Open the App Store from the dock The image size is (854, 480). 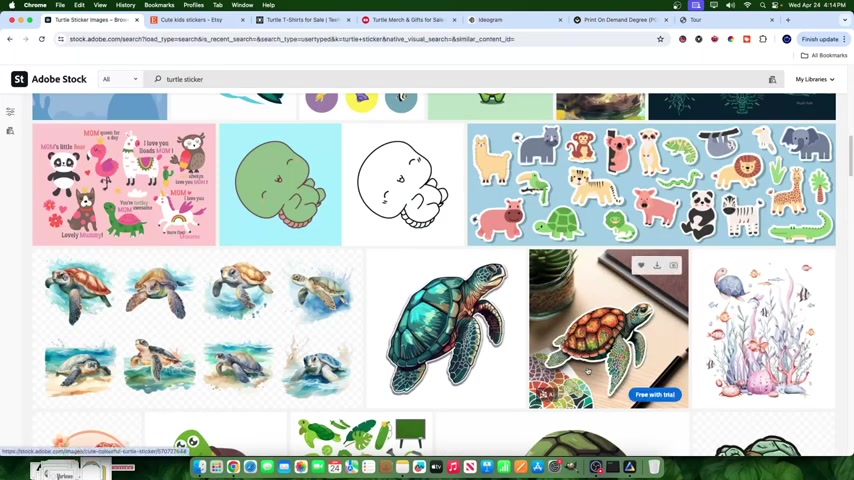(538, 466)
